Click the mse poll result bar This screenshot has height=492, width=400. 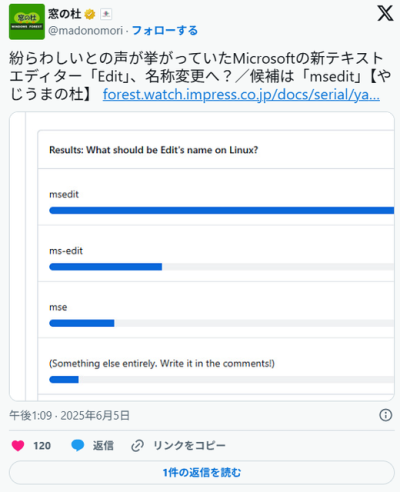point(222,323)
